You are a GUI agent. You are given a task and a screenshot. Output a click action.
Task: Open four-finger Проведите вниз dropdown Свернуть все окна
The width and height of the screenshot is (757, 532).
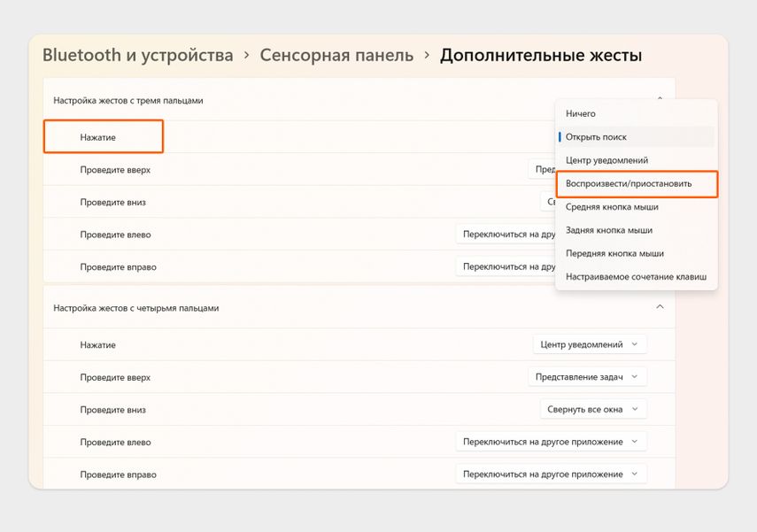coord(593,409)
